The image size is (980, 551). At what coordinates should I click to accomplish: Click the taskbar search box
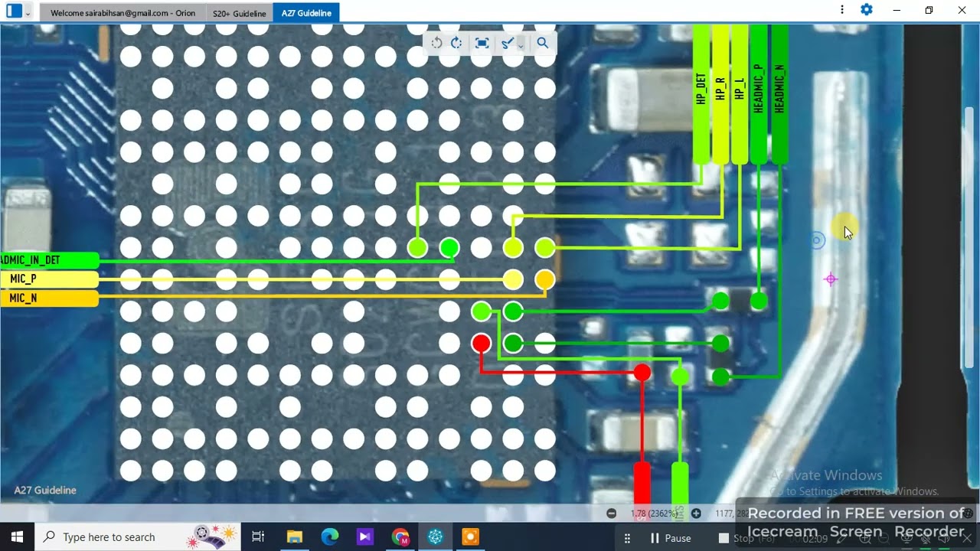point(138,537)
